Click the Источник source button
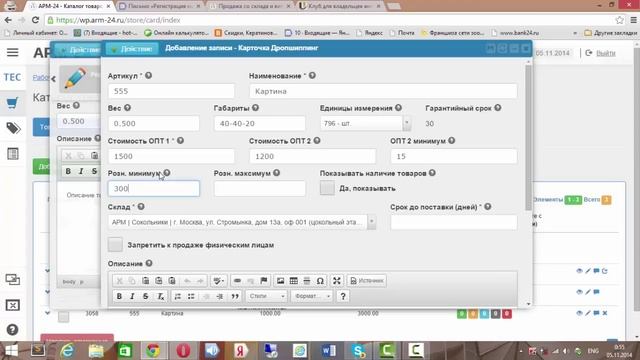This screenshot has height=360, width=640. coord(367,281)
